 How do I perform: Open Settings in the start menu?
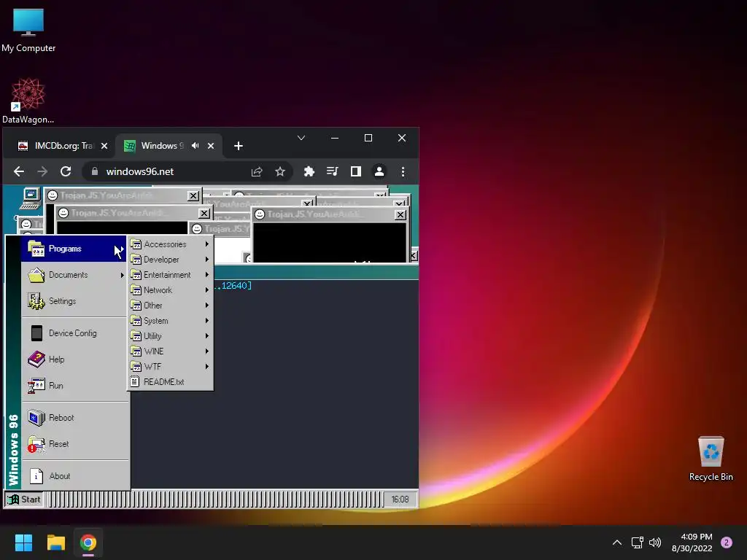pos(74,301)
